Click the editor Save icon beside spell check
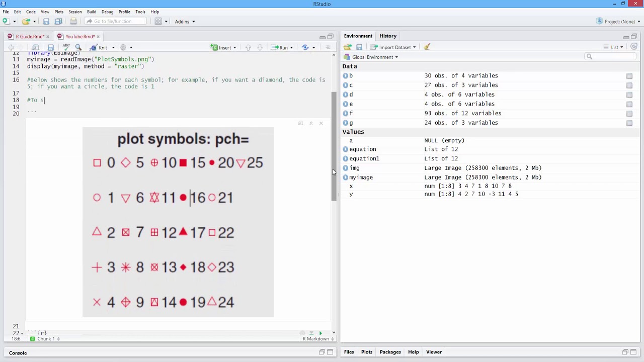This screenshot has width=644, height=362. click(50, 47)
